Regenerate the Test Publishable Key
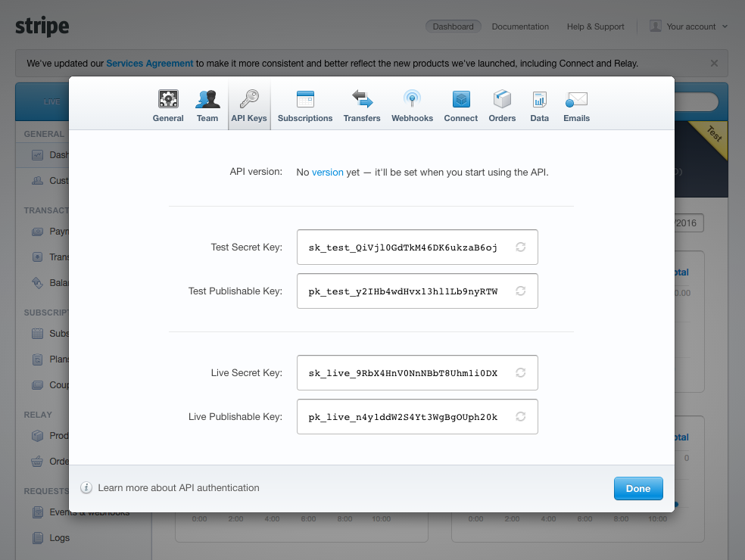Image resolution: width=745 pixels, height=560 pixels. [x=521, y=291]
